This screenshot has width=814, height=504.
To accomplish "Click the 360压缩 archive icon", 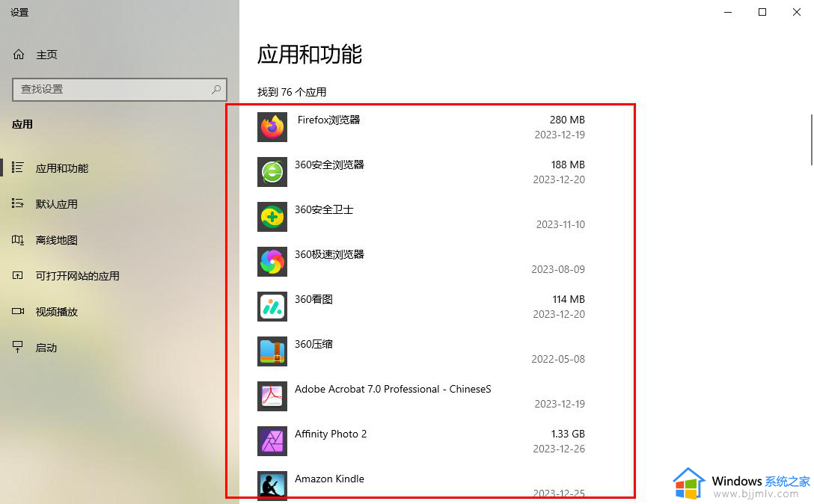I will 272,351.
